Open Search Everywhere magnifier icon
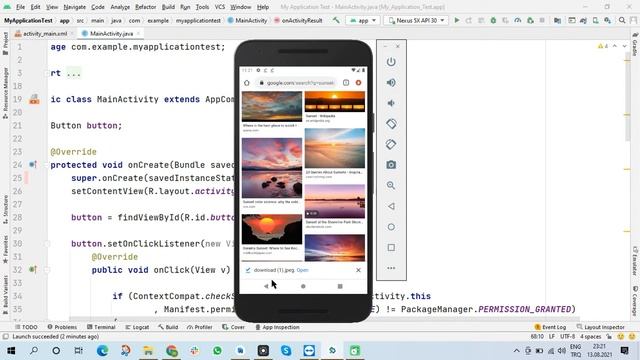This screenshot has height=360, width=640. pyautogui.click(x=622, y=20)
